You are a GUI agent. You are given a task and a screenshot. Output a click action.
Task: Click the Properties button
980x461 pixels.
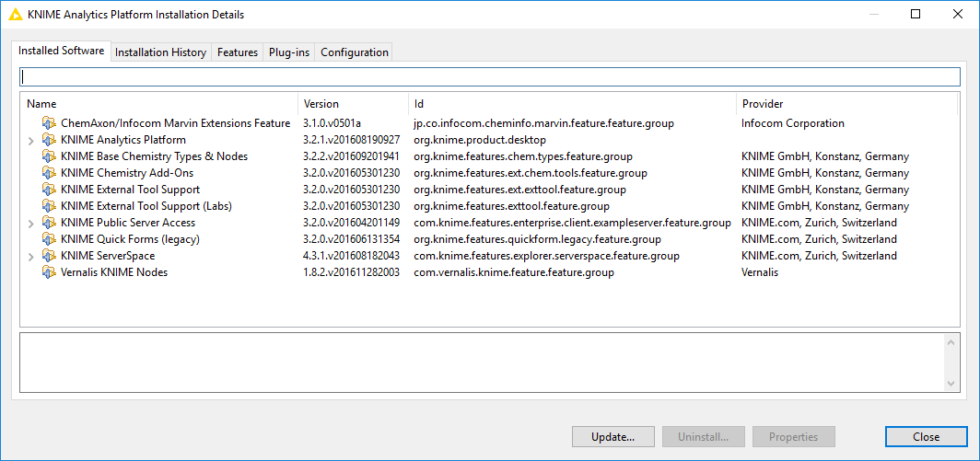(794, 437)
